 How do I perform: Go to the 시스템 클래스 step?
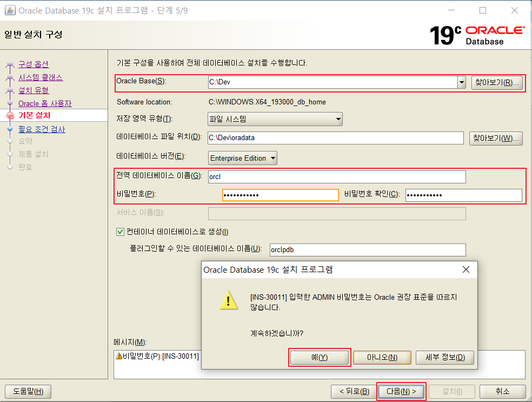click(x=41, y=77)
